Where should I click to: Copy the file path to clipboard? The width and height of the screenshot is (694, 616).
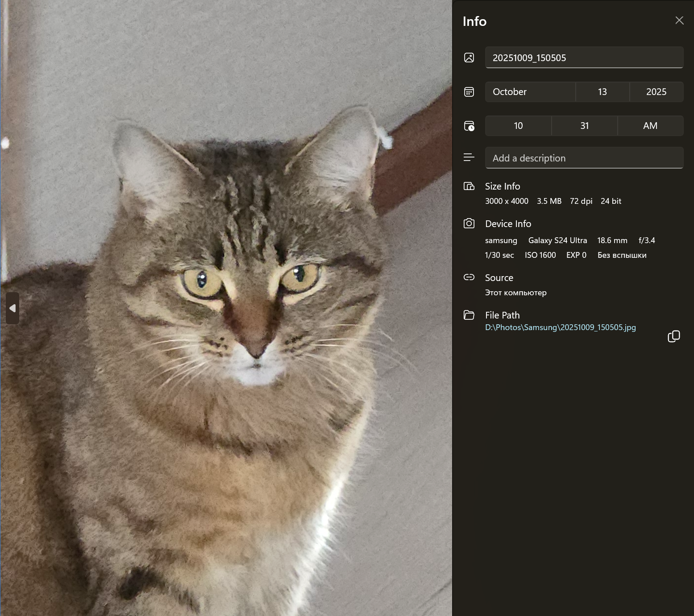[673, 336]
